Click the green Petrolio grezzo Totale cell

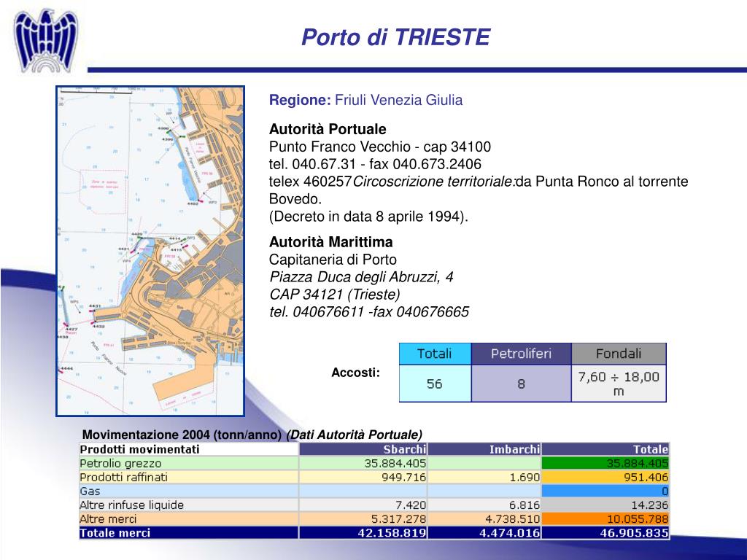[x=605, y=463]
